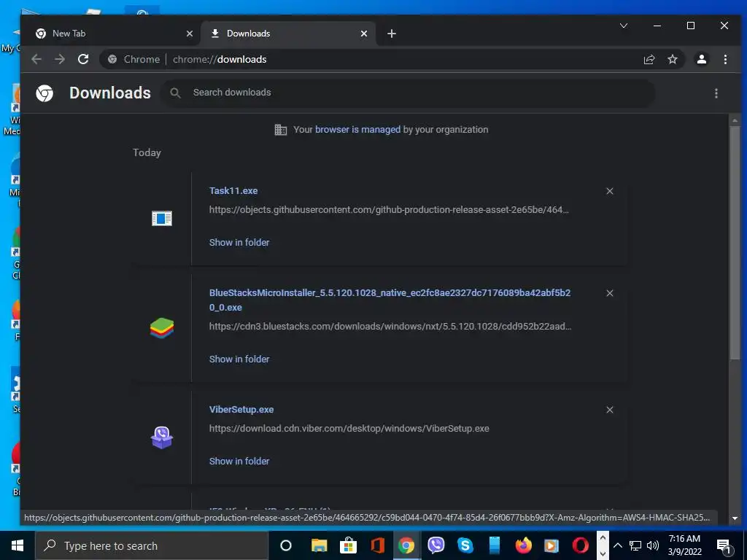Click the ViberSetup file icon
Viewport: 747px width, 560px height.
tap(162, 437)
